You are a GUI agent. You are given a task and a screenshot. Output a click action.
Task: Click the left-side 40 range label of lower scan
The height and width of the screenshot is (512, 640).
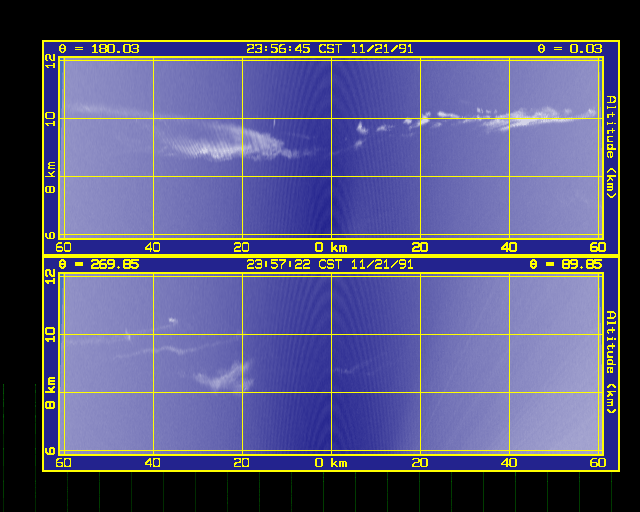point(152,463)
